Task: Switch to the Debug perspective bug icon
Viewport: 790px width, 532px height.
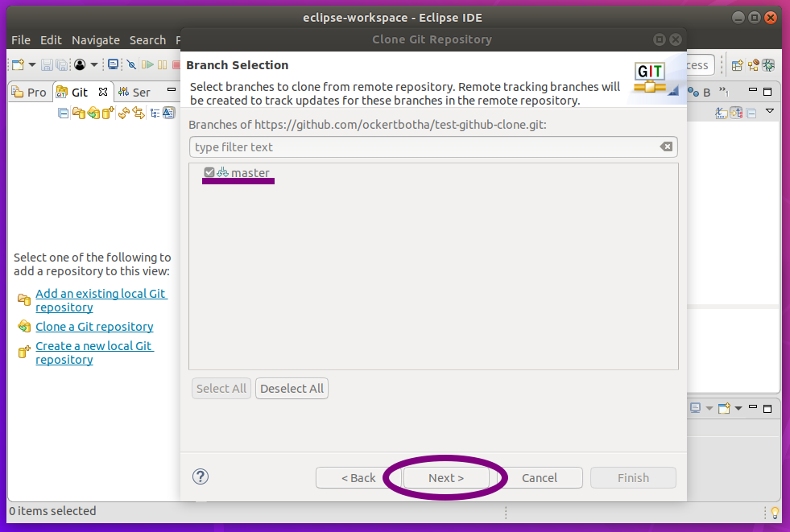Action: coord(768,65)
